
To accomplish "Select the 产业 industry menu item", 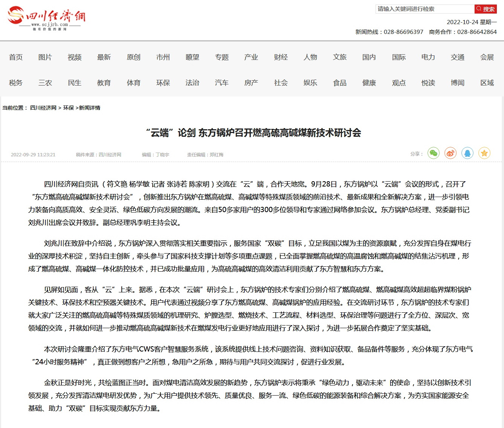I will point(251,57).
